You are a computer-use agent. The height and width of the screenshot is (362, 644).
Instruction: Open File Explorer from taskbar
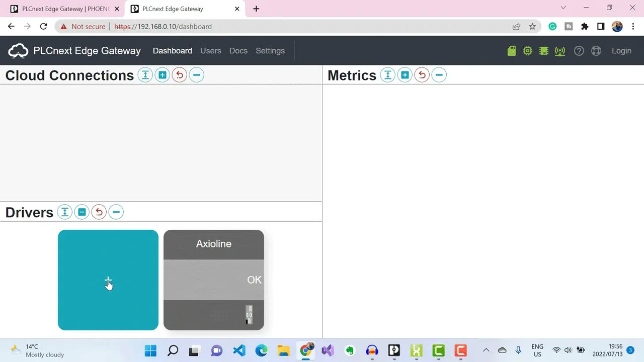pos(283,350)
